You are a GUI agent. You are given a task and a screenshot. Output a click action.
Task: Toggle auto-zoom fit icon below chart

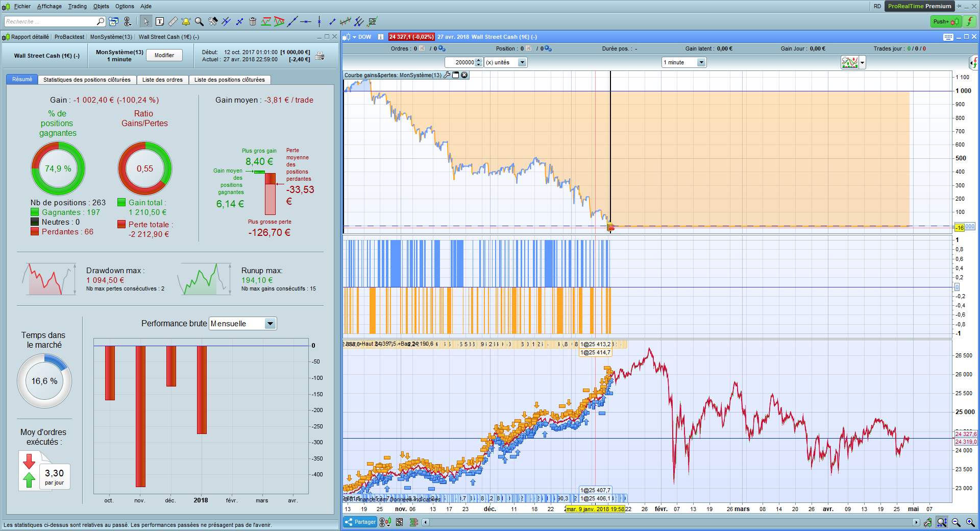coord(942,522)
